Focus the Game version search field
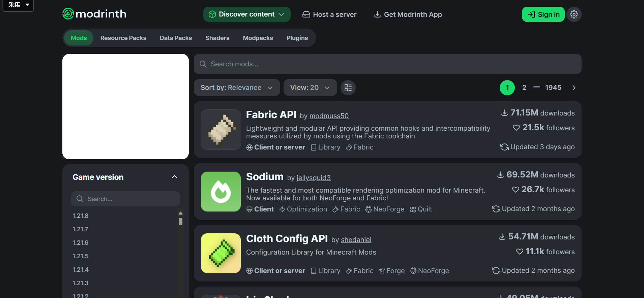Viewport: 644px width, 298px height. (125, 199)
